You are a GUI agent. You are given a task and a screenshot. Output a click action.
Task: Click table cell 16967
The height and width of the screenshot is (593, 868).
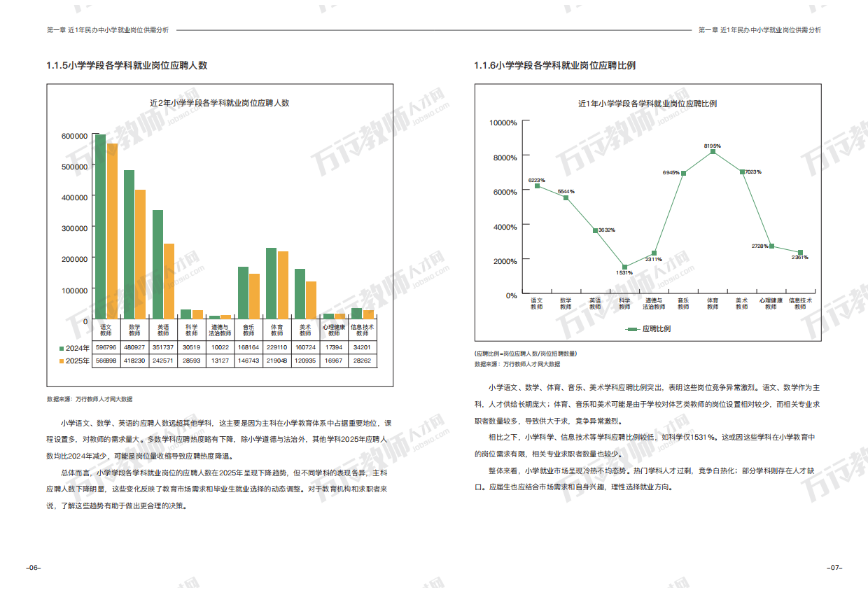(x=334, y=361)
